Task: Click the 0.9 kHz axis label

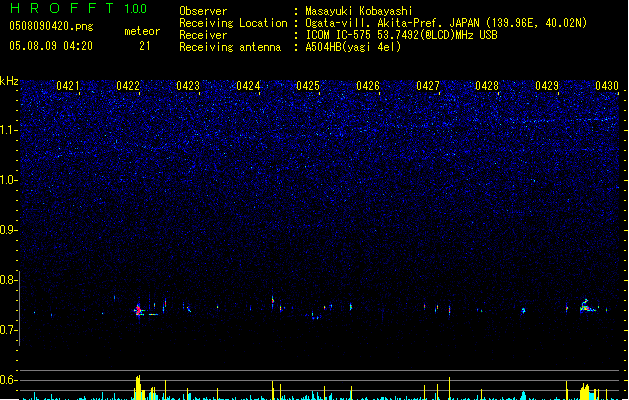Action: coord(9,230)
